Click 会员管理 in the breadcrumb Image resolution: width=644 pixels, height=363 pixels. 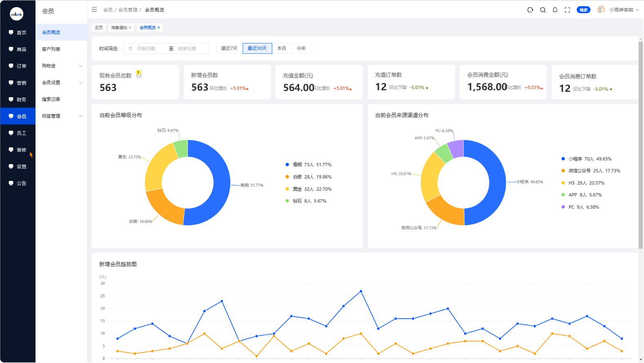coord(128,10)
